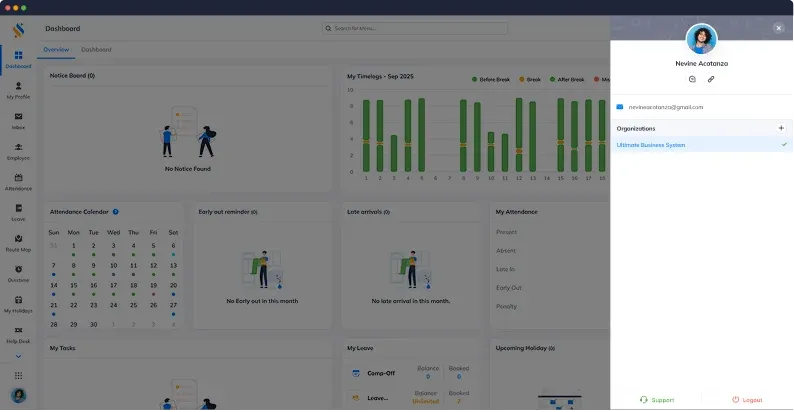The image size is (794, 412).
Task: Click the Logout button
Action: point(747,400)
